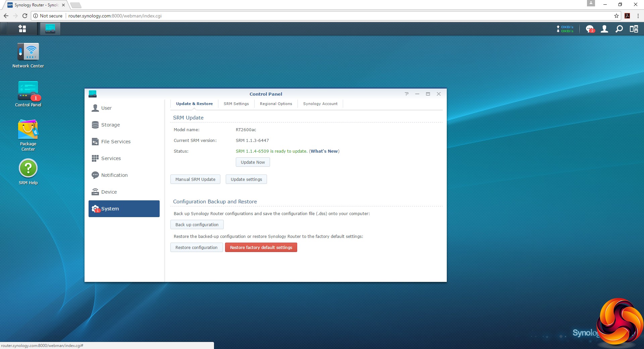The width and height of the screenshot is (644, 349).
Task: Open a new browser tab
Action: tap(76, 5)
